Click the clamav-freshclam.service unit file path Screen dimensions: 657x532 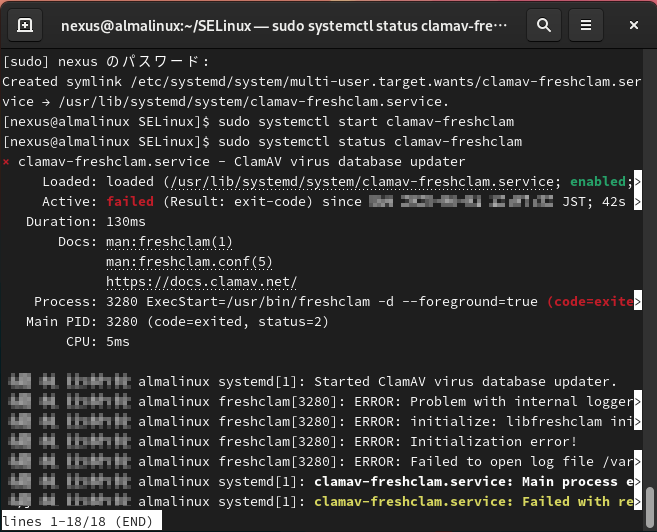pos(362,181)
